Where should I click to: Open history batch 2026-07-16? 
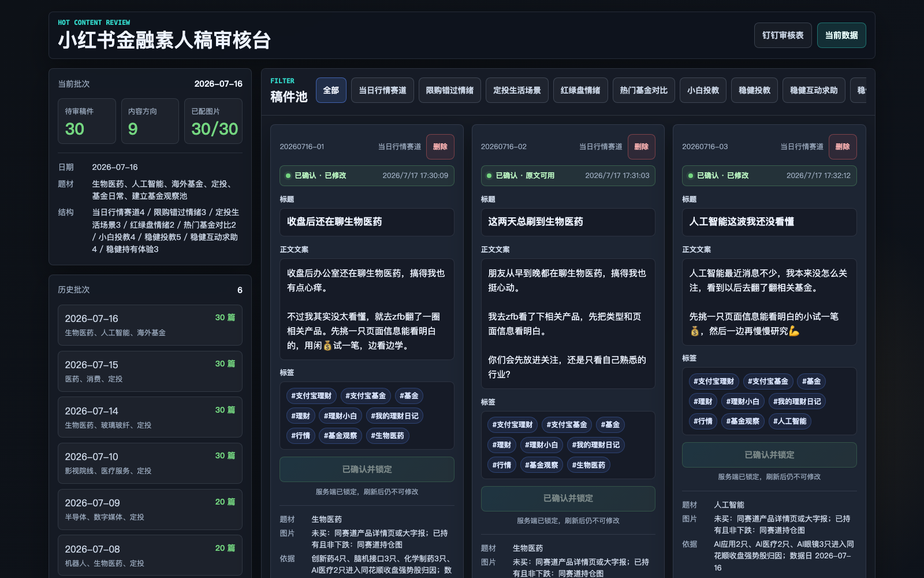click(x=150, y=325)
